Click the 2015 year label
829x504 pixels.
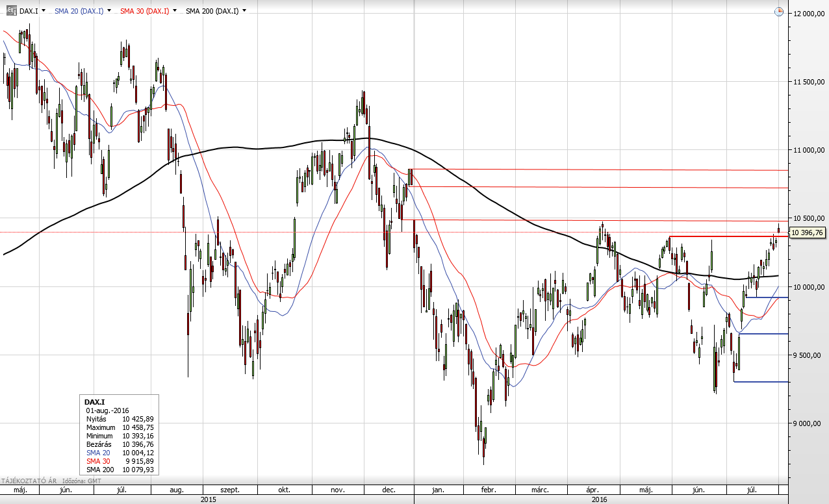pyautogui.click(x=208, y=499)
